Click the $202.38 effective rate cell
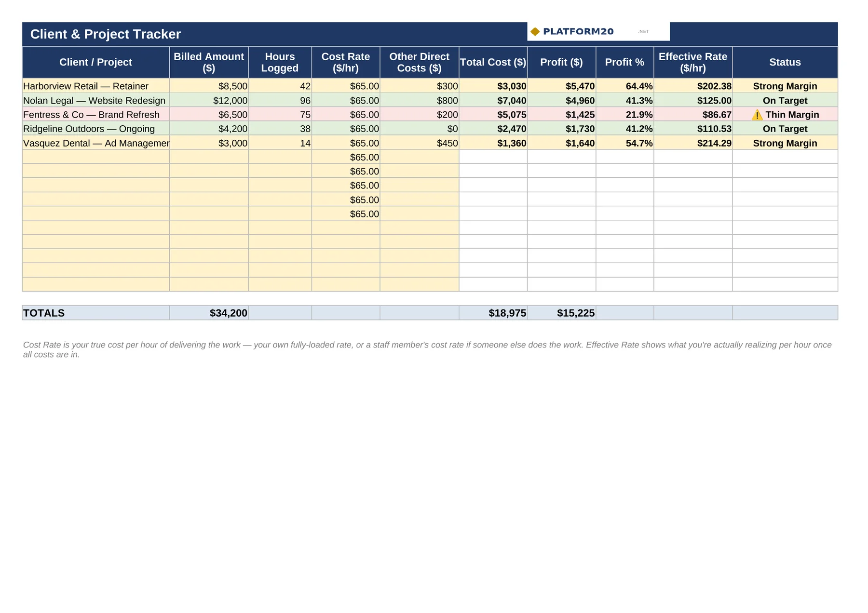Screen dimensions: 868x613 pos(693,86)
